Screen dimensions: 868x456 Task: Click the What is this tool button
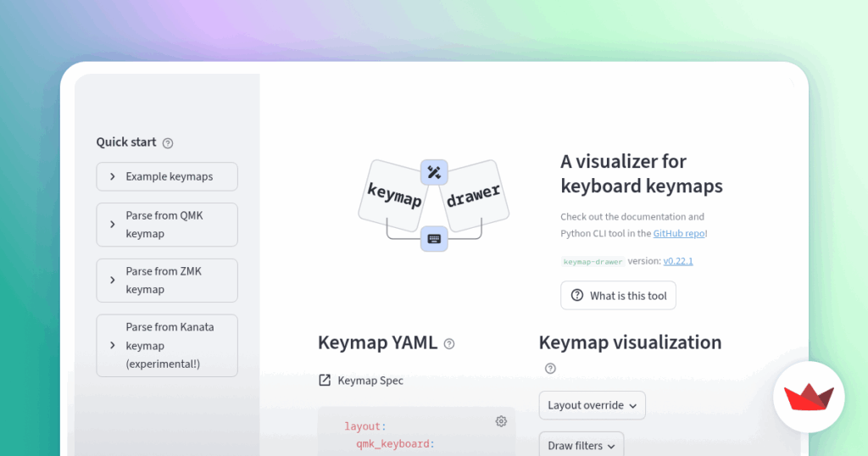pyautogui.click(x=618, y=296)
